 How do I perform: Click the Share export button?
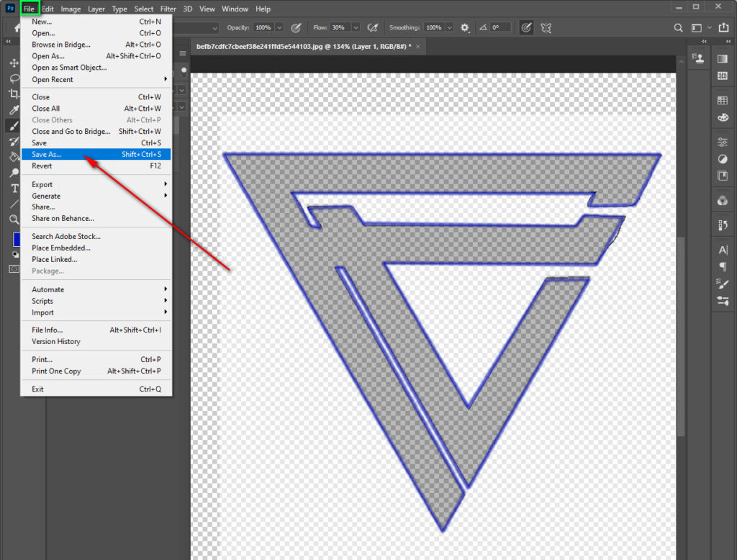(x=724, y=27)
